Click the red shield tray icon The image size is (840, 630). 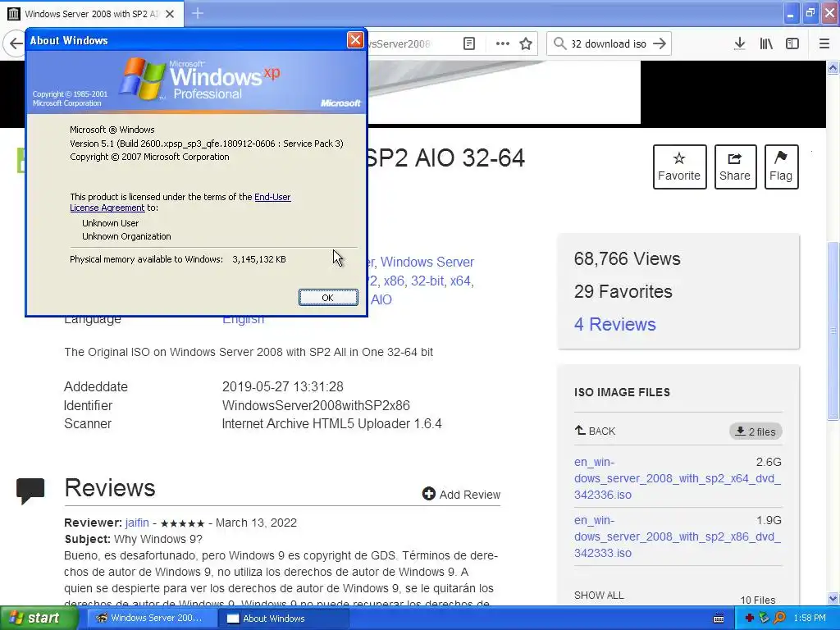point(750,619)
